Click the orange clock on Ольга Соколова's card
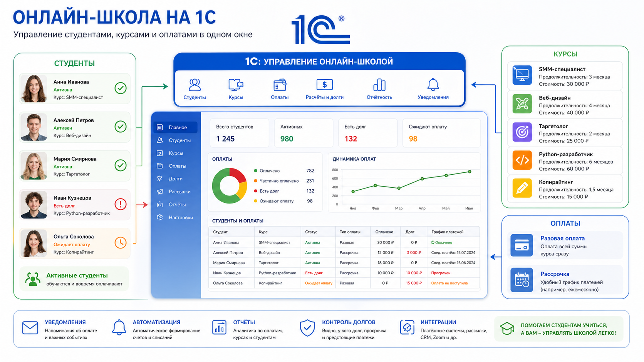Viewport: 644px width, 362px height. pyautogui.click(x=121, y=243)
